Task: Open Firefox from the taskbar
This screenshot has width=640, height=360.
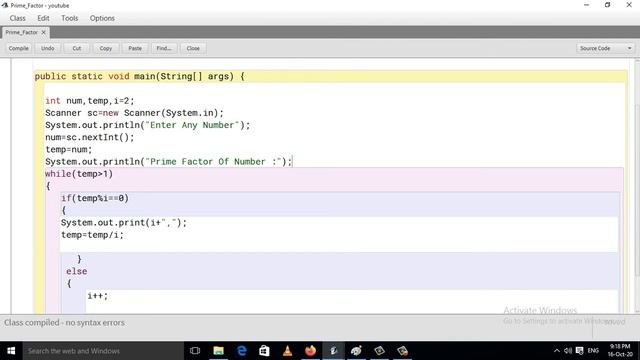Action: [310, 351]
